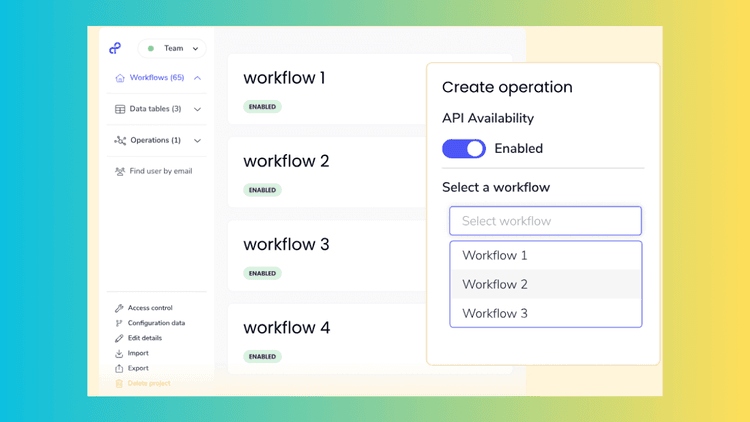This screenshot has height=422, width=750.
Task: Click the green team status dot
Action: (151, 48)
